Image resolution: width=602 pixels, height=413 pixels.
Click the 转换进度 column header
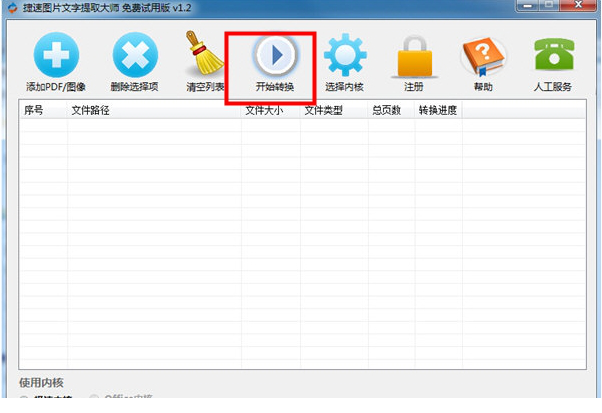click(438, 111)
